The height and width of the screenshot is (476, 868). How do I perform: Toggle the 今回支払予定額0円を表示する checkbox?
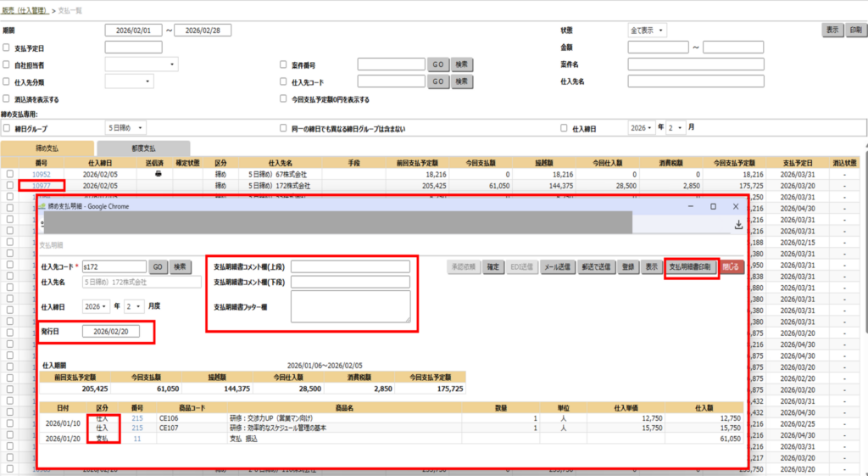coord(284,99)
